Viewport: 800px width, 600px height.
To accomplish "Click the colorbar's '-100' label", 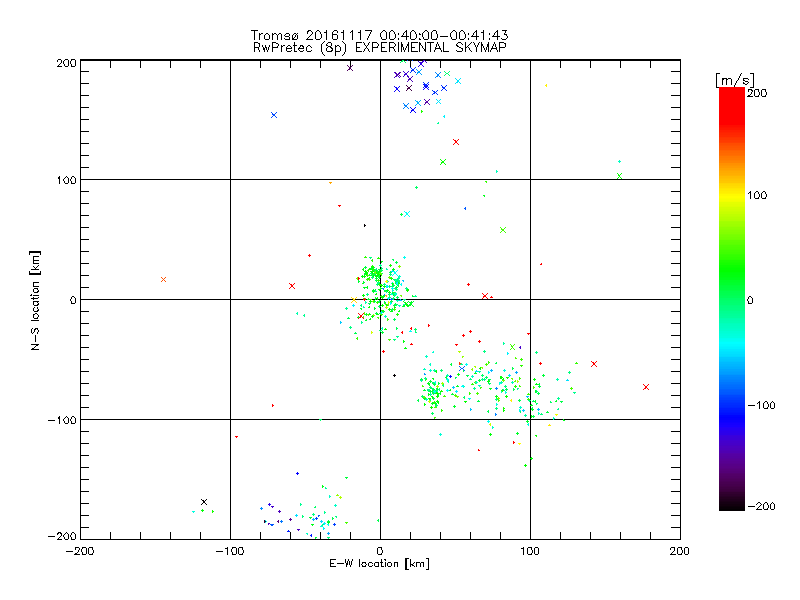I will 760,405.
